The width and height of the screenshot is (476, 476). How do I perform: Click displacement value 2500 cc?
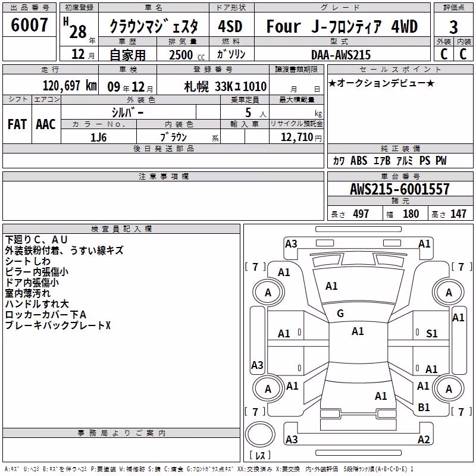click(187, 55)
